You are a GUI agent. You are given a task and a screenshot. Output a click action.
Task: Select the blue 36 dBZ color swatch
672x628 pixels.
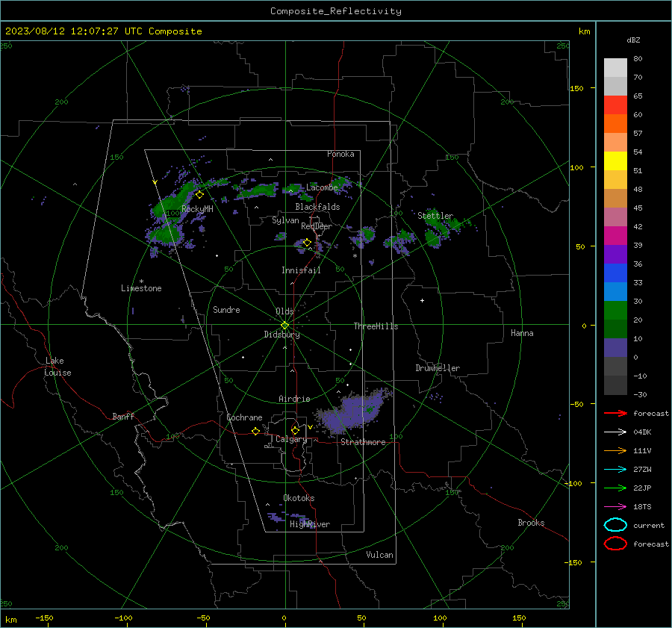[x=615, y=273]
